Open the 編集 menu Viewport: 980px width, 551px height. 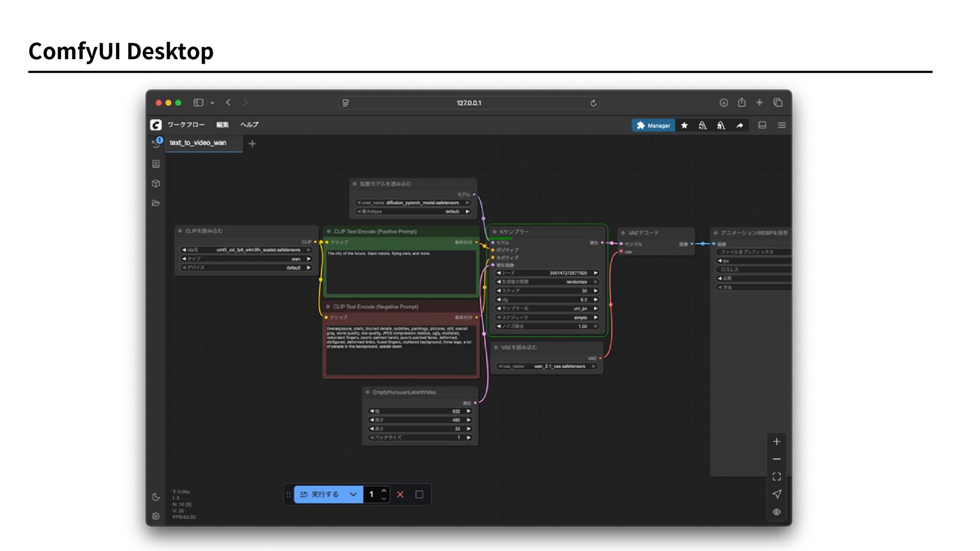coord(222,125)
